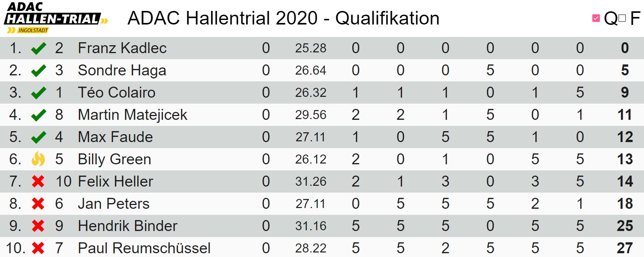Uncheck the Q qualification checkbox
Image resolution: width=644 pixels, height=257 pixels.
pos(596,18)
